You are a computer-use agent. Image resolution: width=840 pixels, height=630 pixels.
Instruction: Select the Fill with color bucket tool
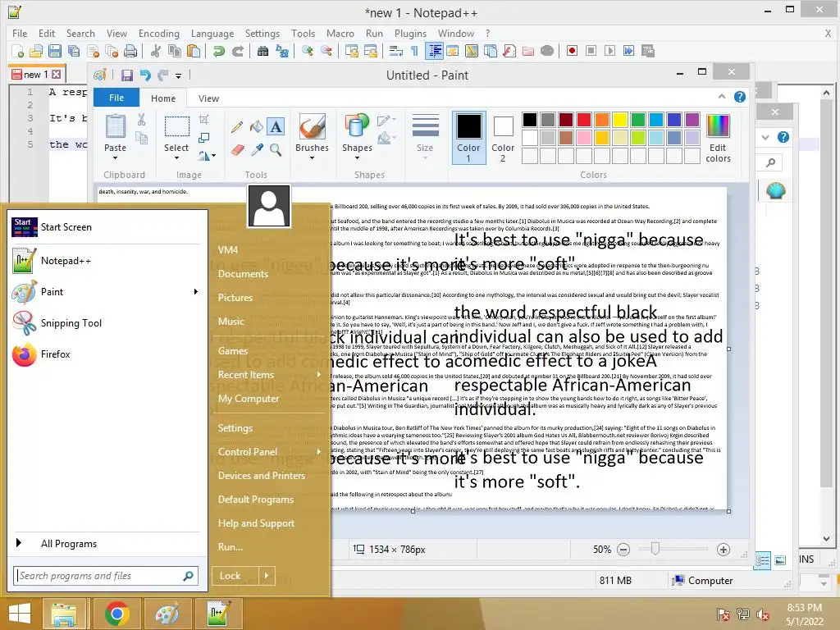tap(257, 127)
